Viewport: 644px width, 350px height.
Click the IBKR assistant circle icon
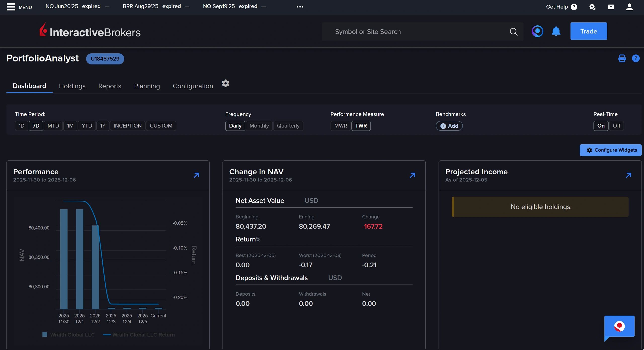coord(537,31)
